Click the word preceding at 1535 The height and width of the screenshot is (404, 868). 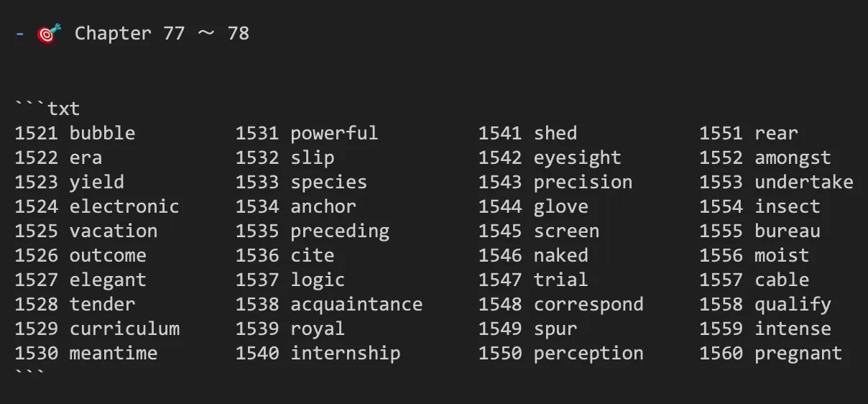tap(340, 231)
